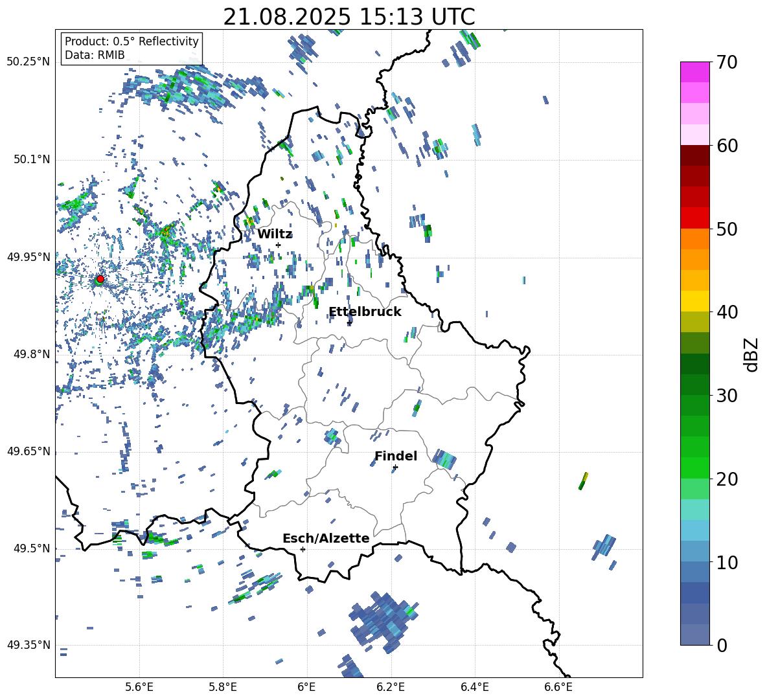Click the 6°E longitude label
The height and width of the screenshot is (700, 767).
306,687
